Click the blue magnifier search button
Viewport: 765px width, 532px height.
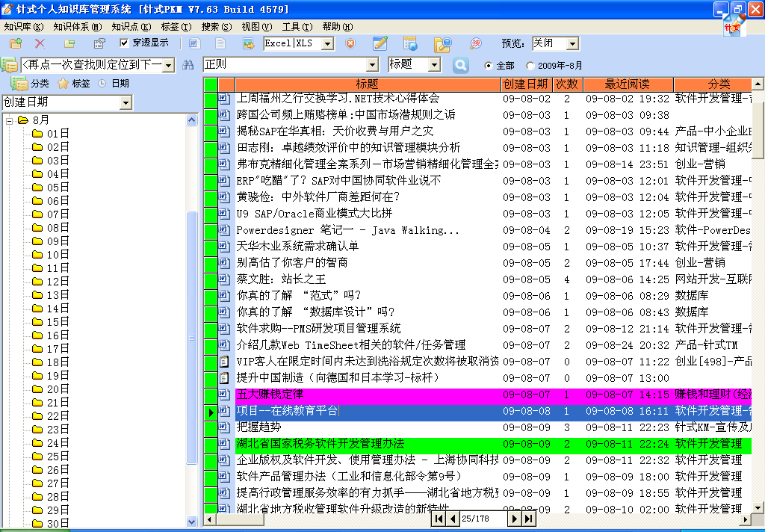coord(460,65)
